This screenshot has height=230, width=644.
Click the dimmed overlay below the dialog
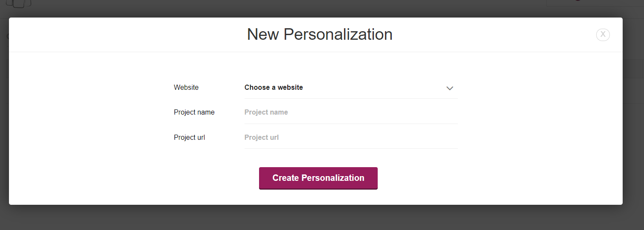coord(322,217)
